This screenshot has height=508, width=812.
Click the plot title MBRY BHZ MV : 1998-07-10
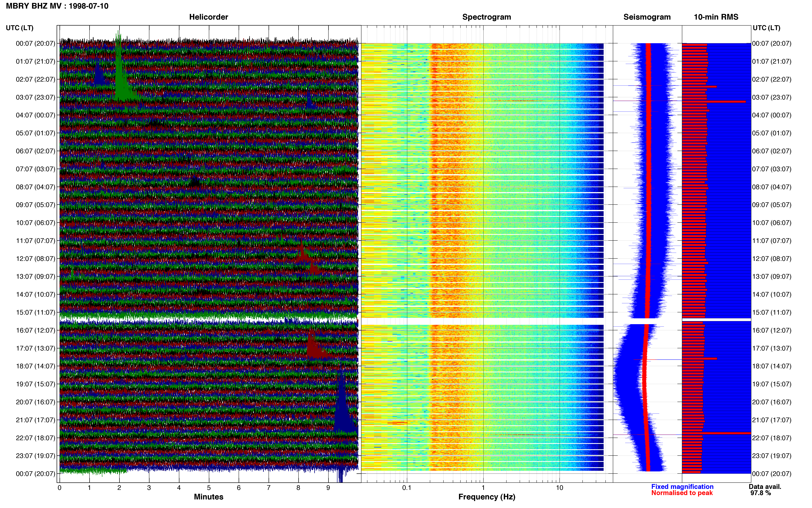pos(57,6)
